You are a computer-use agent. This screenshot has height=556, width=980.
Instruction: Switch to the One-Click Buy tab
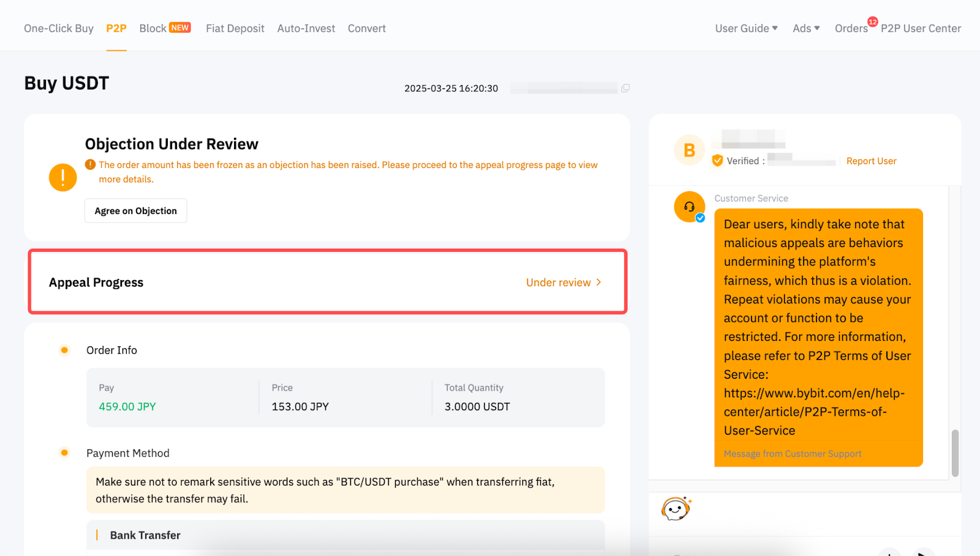(x=59, y=28)
